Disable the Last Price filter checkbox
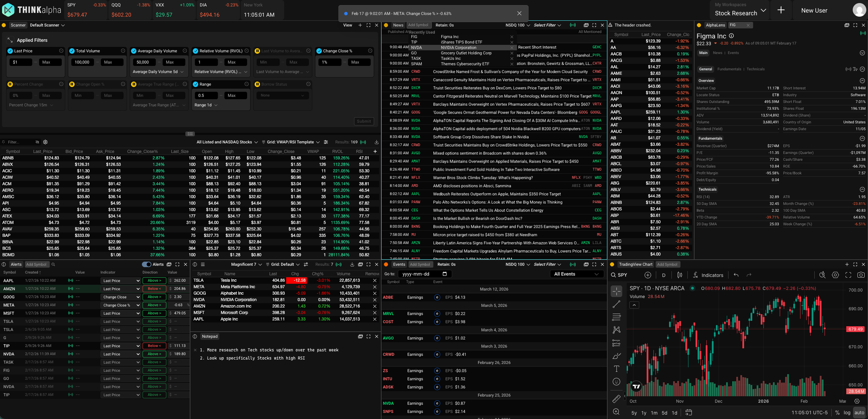868x419 pixels. coord(10,51)
